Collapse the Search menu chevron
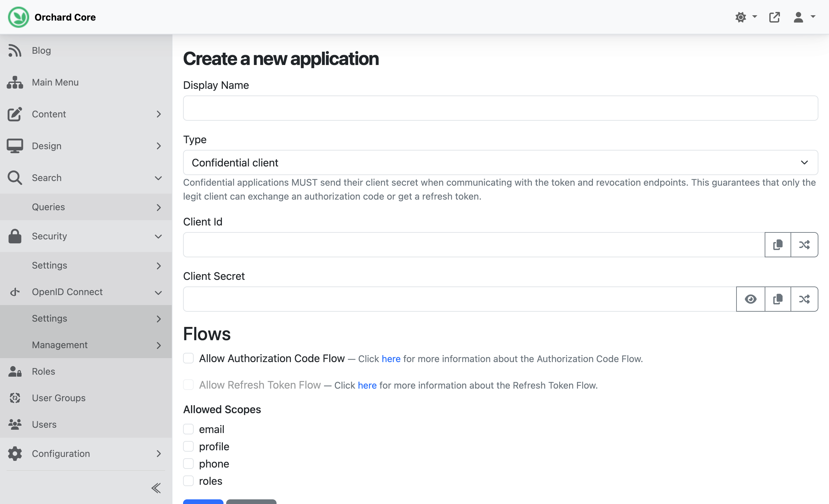 tap(159, 178)
